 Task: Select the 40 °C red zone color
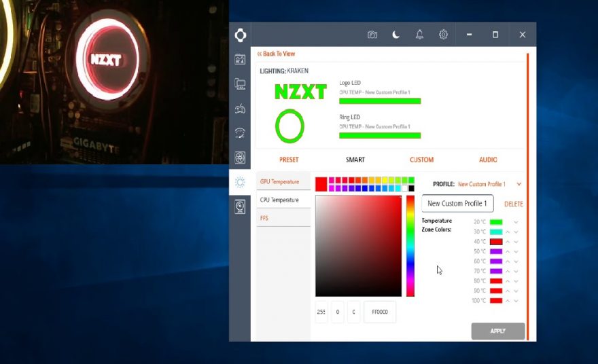[496, 242]
